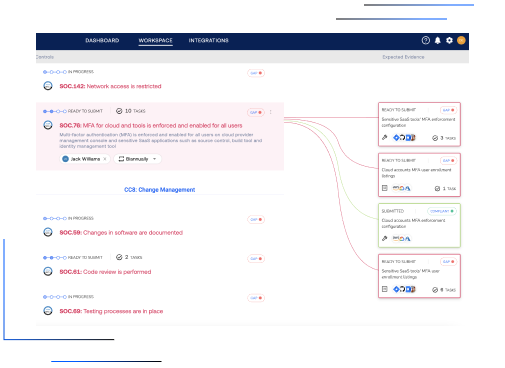Click the 3 tasks checkmark on first evidence card
Viewport: 505px width, 368px height.
[x=435, y=138]
